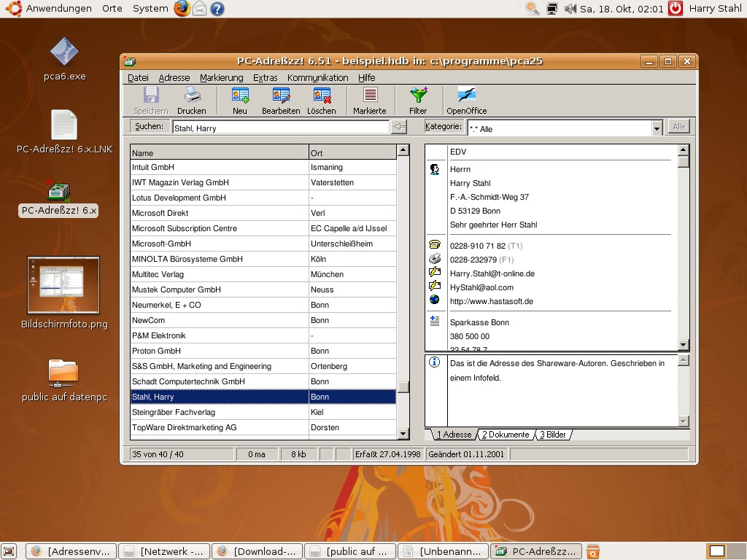Open the mail icon in top panel
Image resolution: width=747 pixels, height=560 pixels.
pos(200,9)
